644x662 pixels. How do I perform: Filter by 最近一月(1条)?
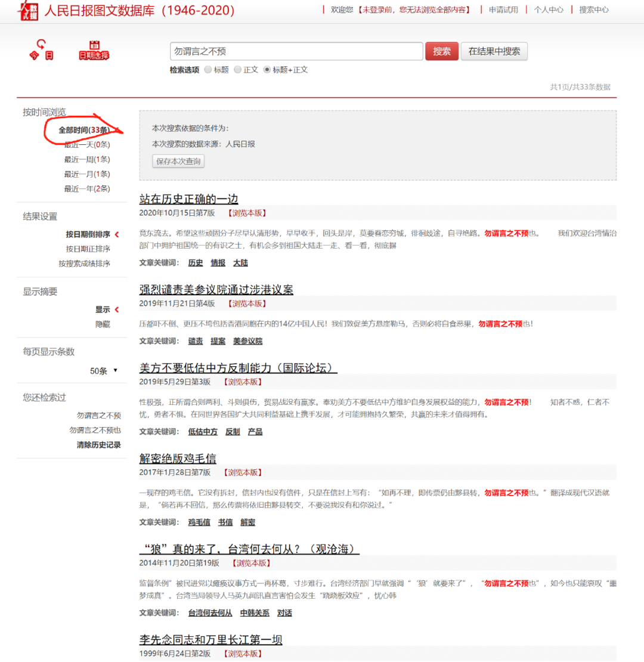tap(87, 174)
